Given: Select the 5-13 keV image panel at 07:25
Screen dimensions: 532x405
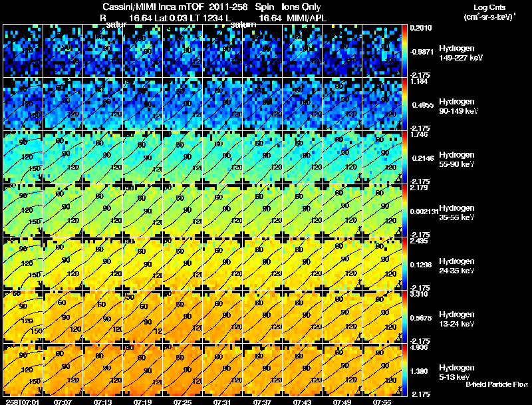Looking at the screenshot, I should coord(182,370).
